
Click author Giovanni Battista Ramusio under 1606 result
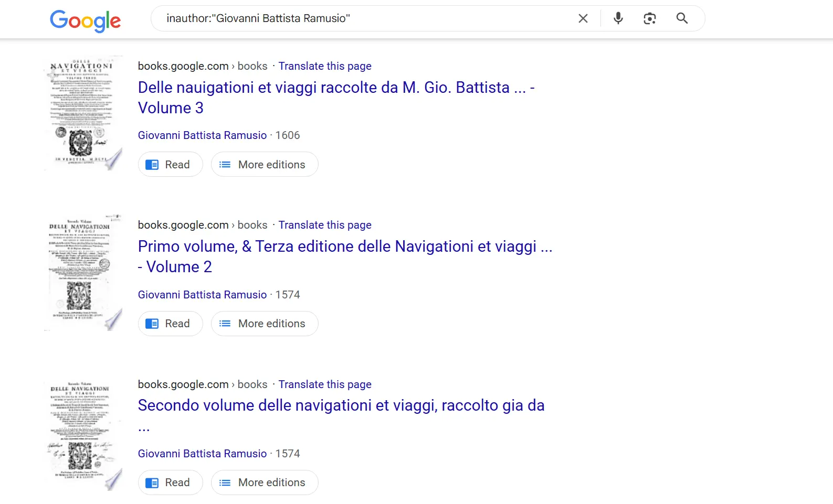[202, 135]
